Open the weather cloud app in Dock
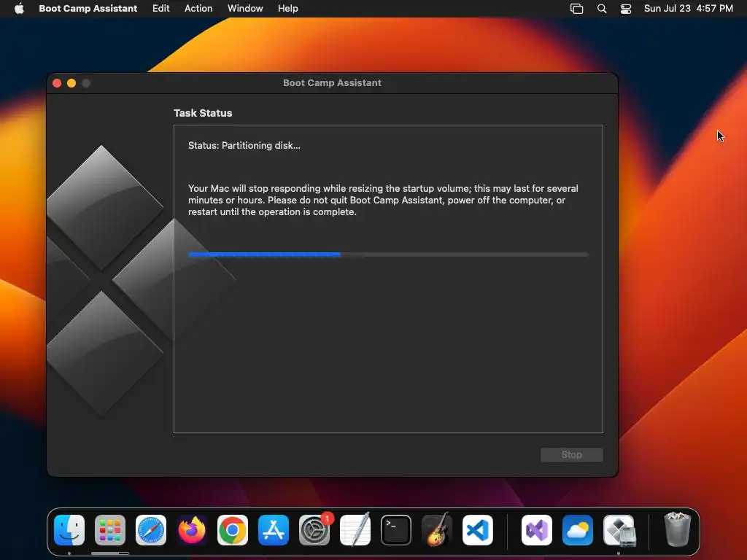 (578, 530)
